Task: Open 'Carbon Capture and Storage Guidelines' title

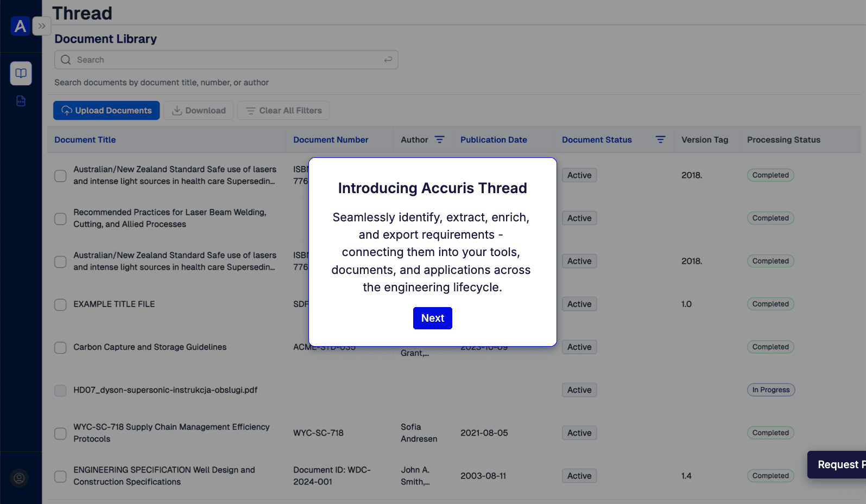Action: [150, 347]
